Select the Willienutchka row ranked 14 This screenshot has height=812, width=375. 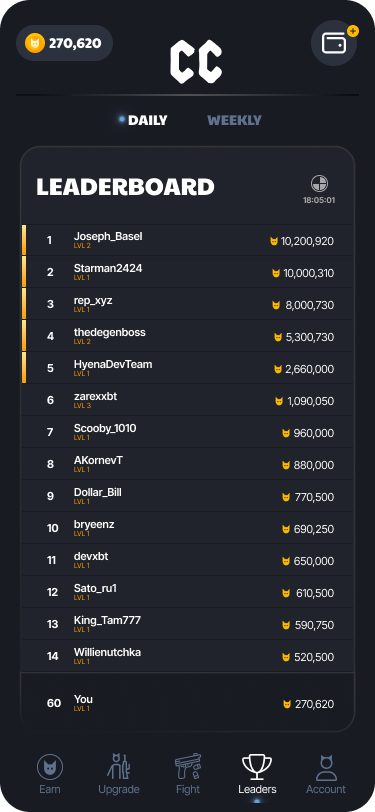[x=188, y=656]
